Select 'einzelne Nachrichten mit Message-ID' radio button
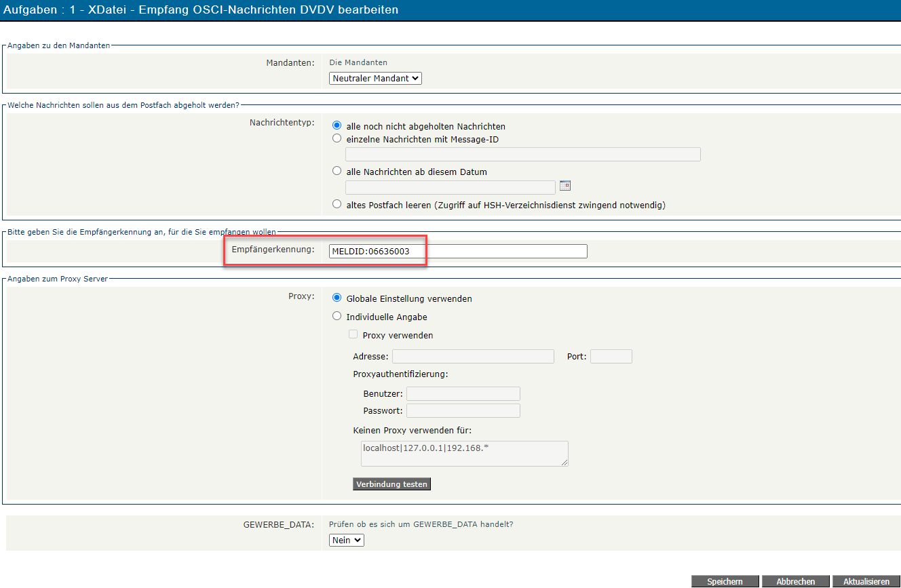The image size is (901, 588). 337,138
